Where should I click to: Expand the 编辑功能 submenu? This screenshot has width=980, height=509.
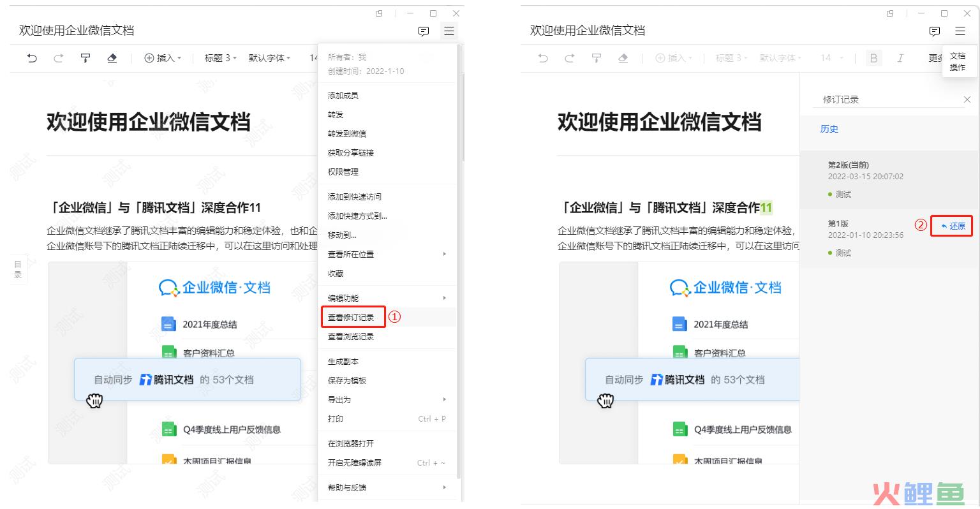tap(387, 298)
